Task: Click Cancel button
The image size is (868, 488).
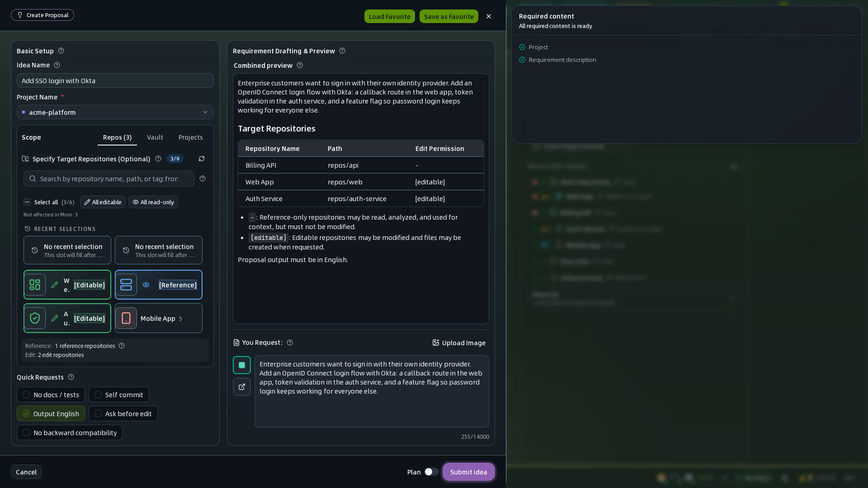Action: (x=26, y=472)
